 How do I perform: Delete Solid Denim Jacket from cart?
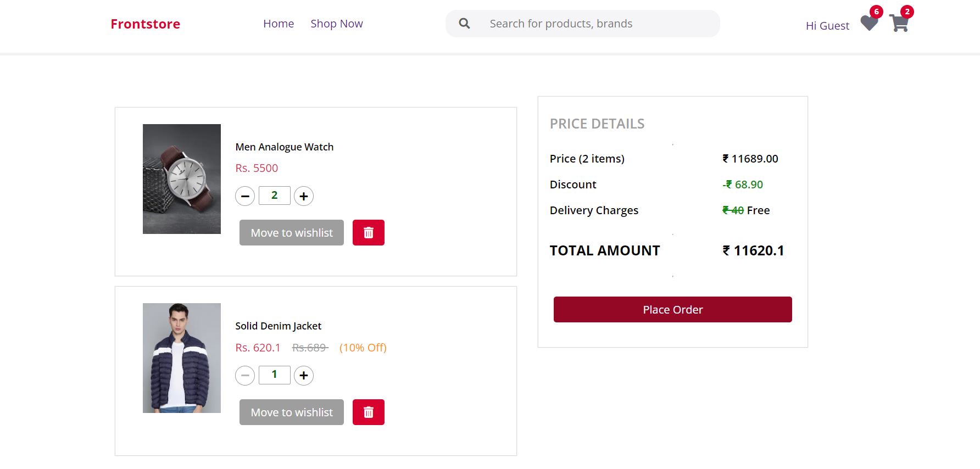tap(368, 412)
